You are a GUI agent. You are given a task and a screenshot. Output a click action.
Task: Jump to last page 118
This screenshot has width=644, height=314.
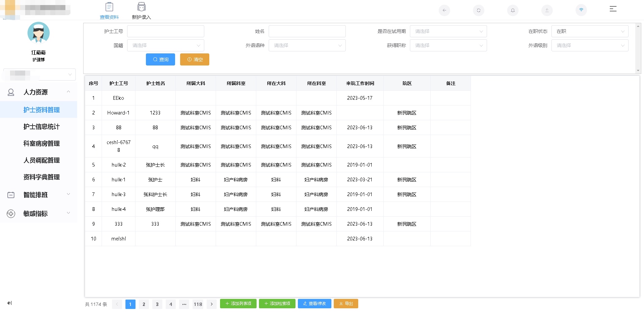[x=198, y=304]
